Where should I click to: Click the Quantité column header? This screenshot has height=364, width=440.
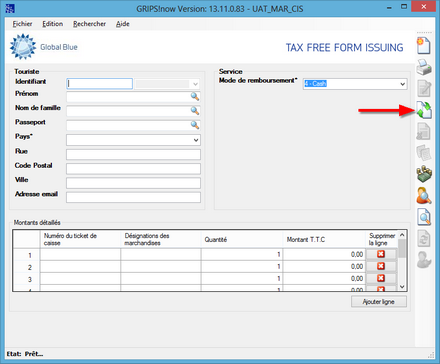(242, 239)
